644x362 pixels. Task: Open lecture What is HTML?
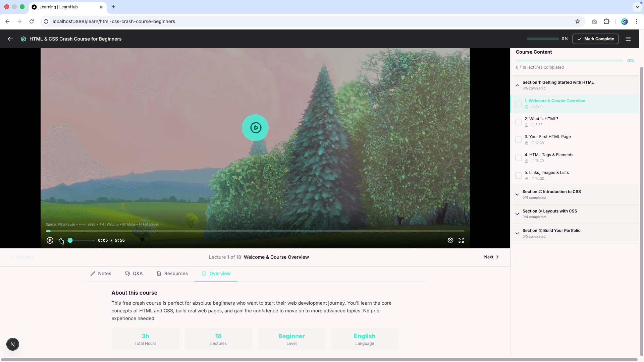coord(575,122)
